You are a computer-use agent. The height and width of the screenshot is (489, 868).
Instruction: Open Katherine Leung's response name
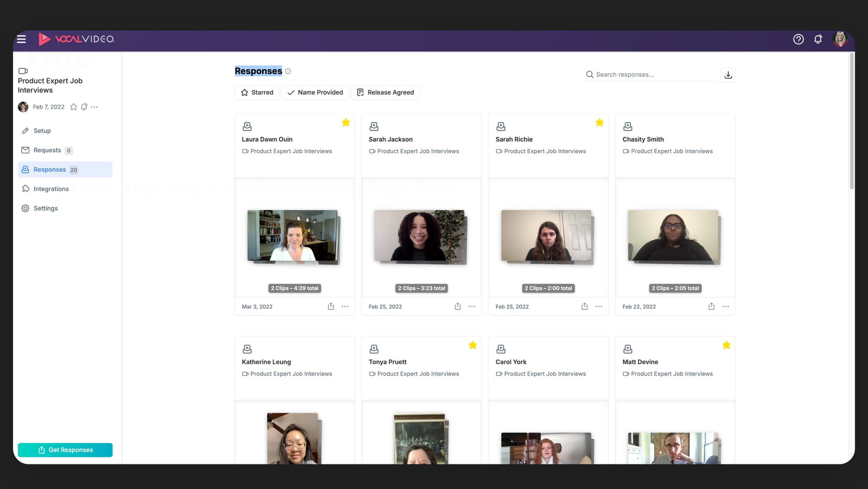[266, 362]
